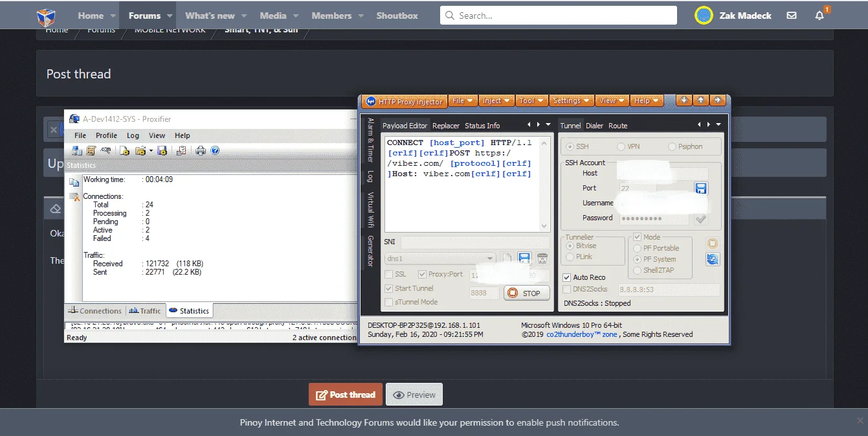The image size is (868, 436).
Task: Toggle the Proxy:Port checkbox
Action: (423, 275)
